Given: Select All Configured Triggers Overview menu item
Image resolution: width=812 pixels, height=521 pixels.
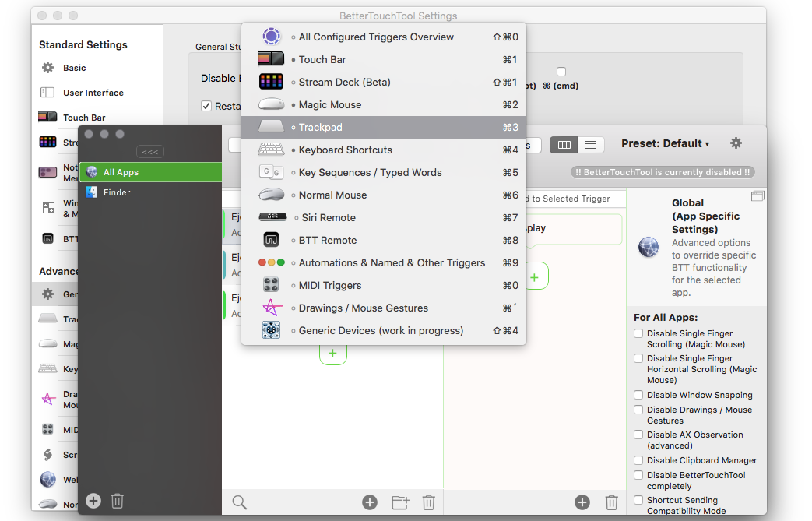Looking at the screenshot, I should pyautogui.click(x=384, y=37).
